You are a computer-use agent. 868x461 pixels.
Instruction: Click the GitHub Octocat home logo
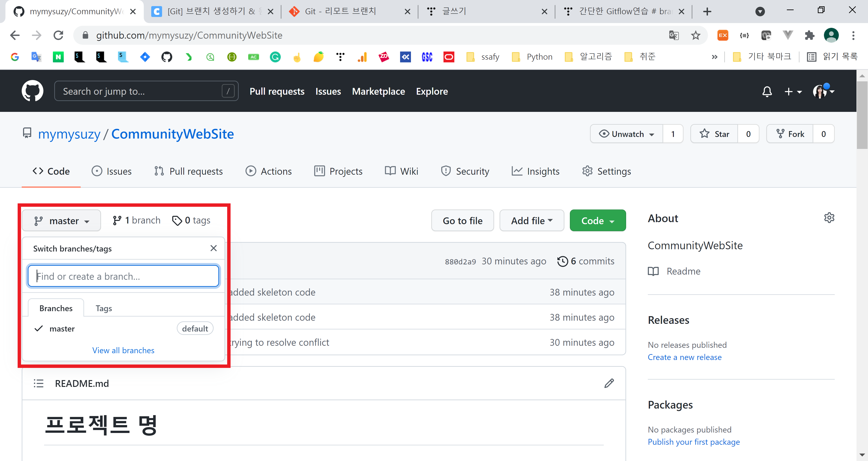32,91
